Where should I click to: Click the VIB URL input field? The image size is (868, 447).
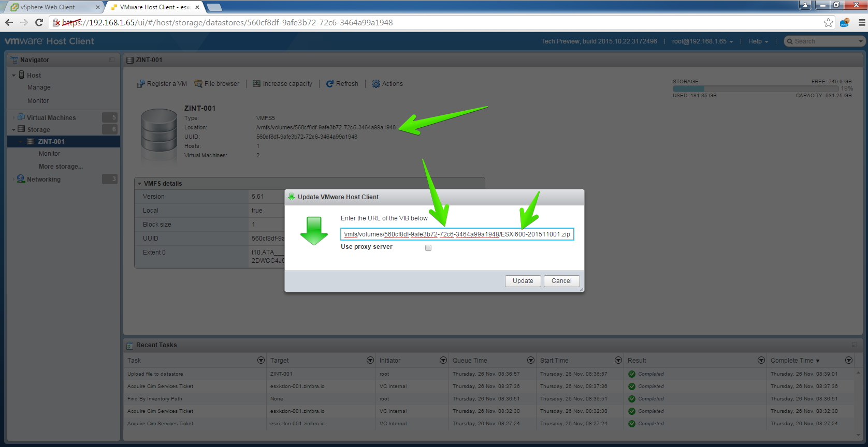tap(457, 234)
